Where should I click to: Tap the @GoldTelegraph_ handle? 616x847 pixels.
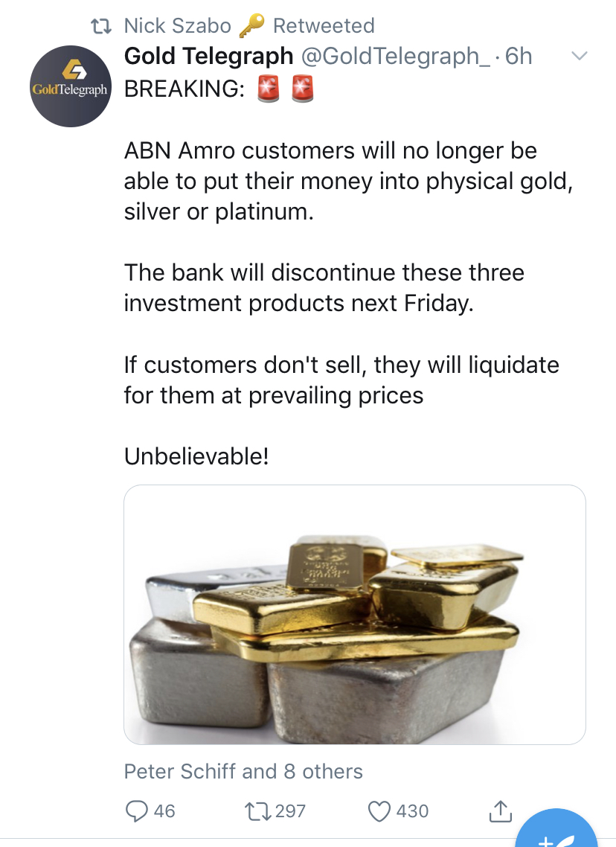click(394, 57)
